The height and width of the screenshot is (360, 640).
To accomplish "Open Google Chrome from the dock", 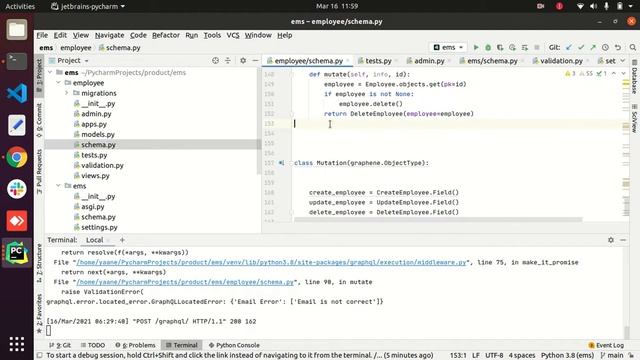I will (x=17, y=157).
